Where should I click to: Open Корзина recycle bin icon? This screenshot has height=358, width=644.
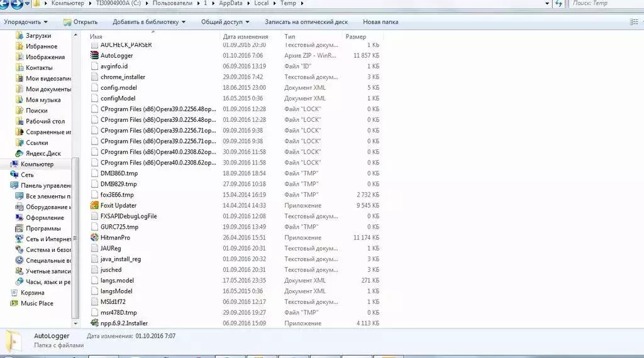(14, 293)
